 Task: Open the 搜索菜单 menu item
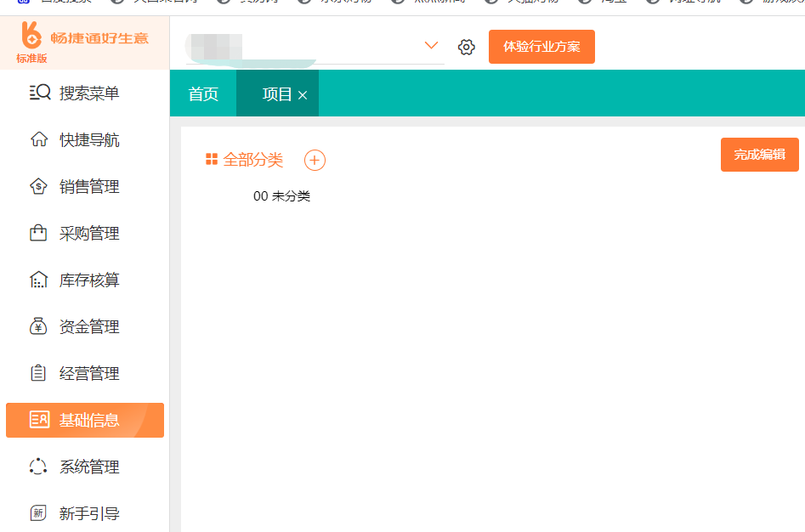85,93
